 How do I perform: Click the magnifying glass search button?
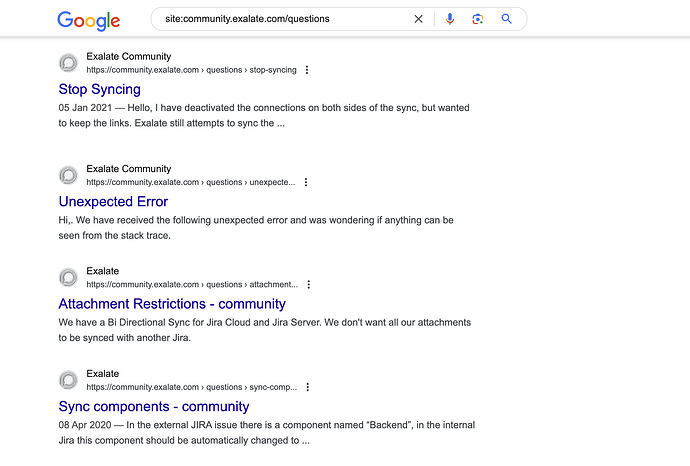pyautogui.click(x=506, y=19)
